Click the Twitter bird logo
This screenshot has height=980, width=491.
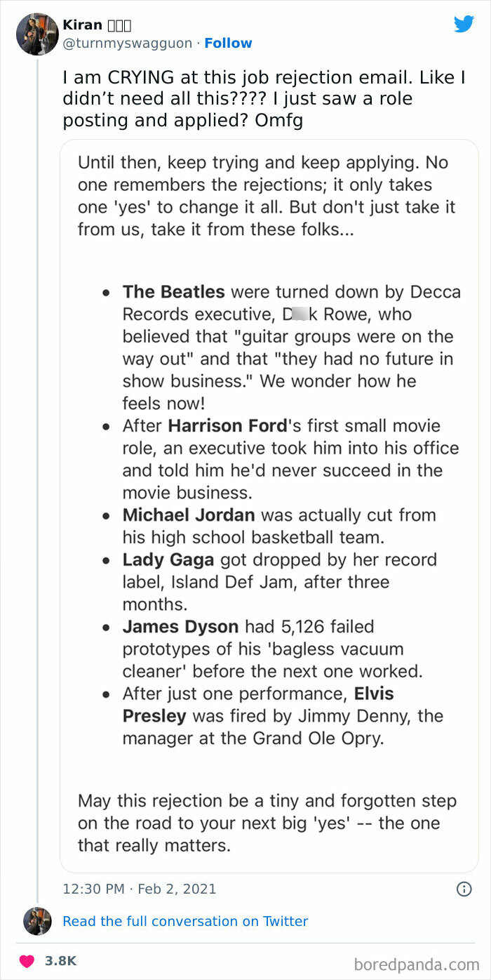click(464, 24)
